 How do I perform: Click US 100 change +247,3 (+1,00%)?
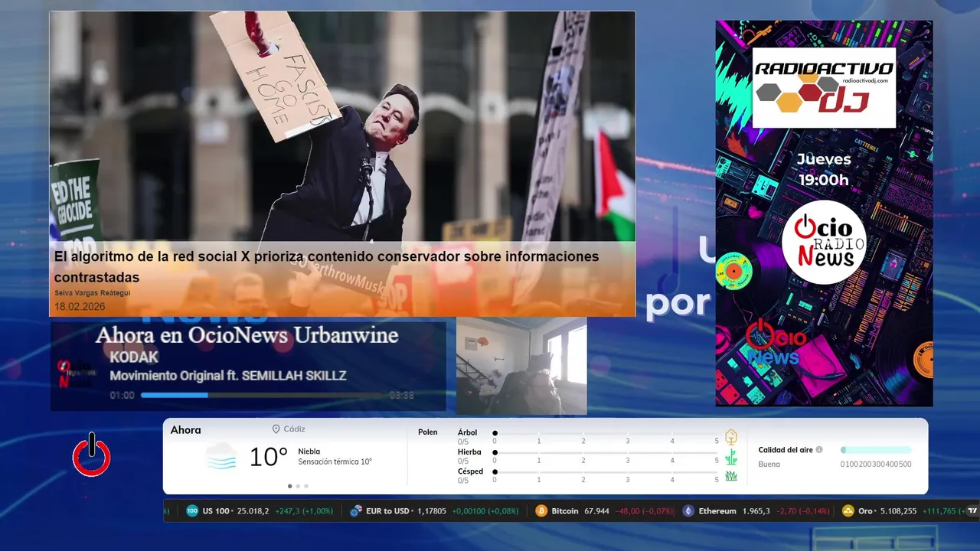(x=304, y=511)
